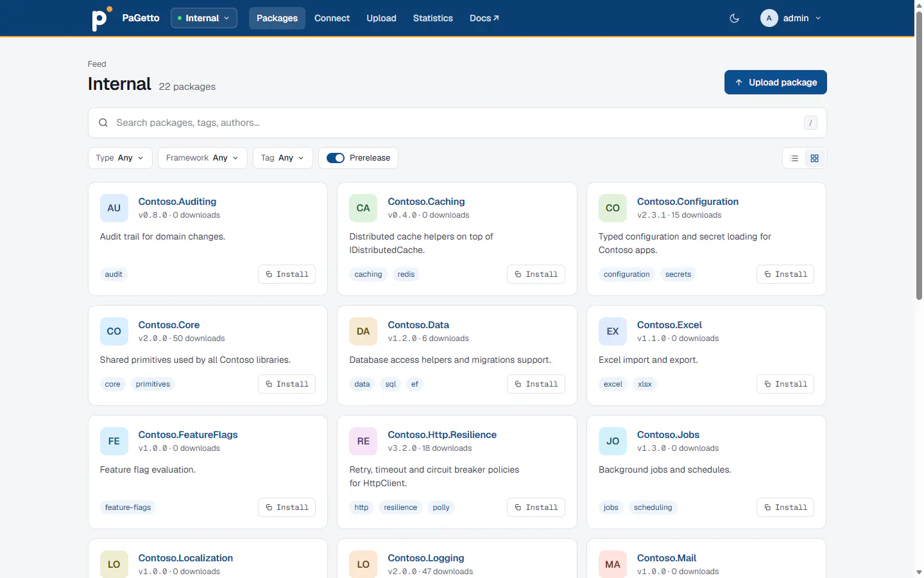The height and width of the screenshot is (578, 924).
Task: Click the Contoso.Core CO package icon
Action: pyautogui.click(x=114, y=331)
